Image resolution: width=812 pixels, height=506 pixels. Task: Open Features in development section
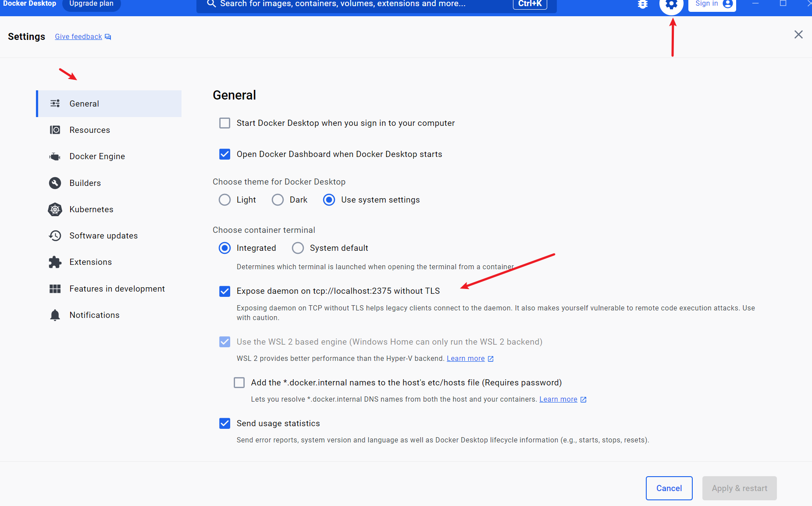pos(117,289)
